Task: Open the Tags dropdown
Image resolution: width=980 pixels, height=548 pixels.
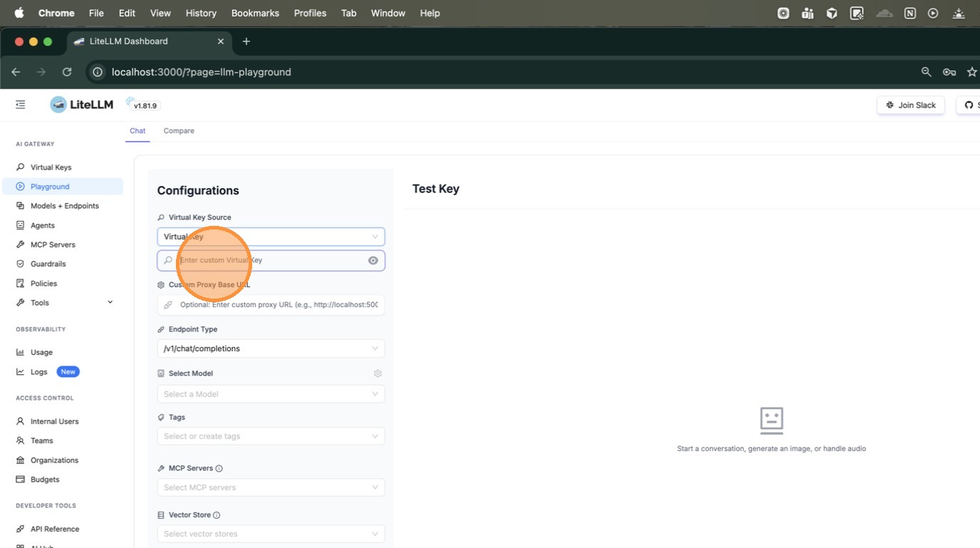Action: 271,436
